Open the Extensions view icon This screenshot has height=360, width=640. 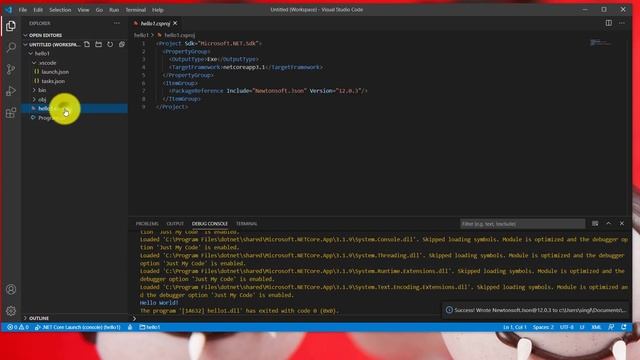(x=11, y=112)
